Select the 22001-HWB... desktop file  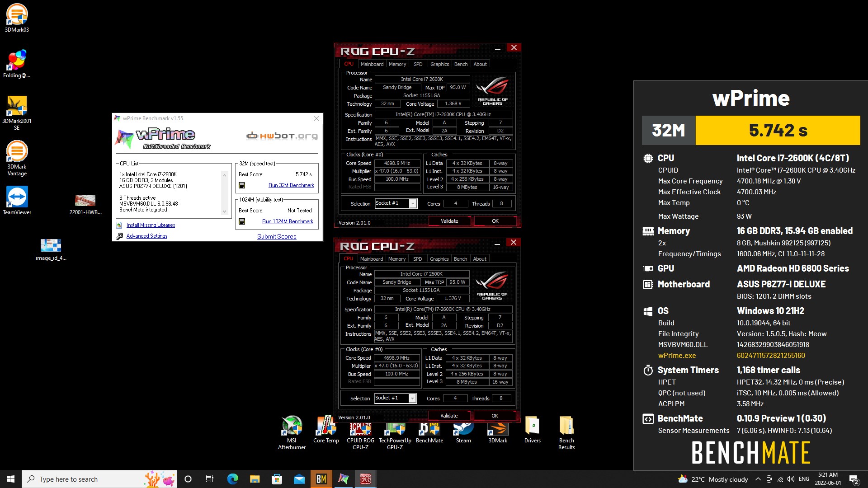[x=85, y=205]
